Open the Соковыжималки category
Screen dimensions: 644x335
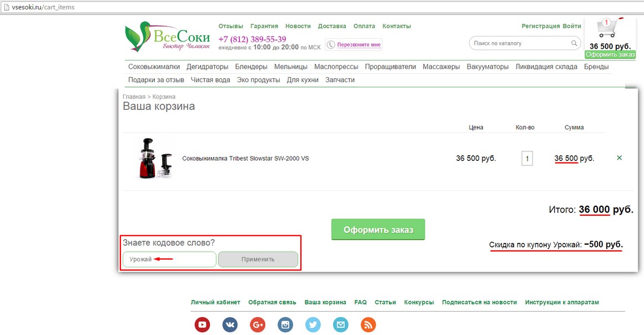154,67
